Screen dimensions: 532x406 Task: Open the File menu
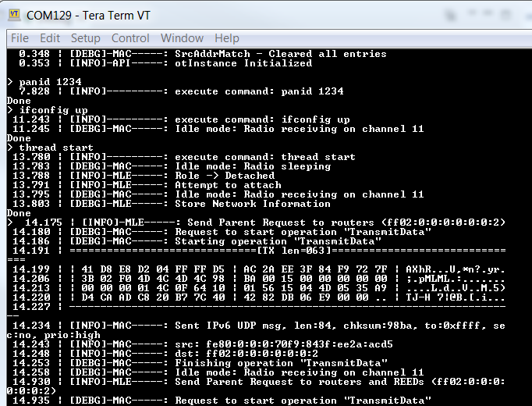[x=20, y=38]
